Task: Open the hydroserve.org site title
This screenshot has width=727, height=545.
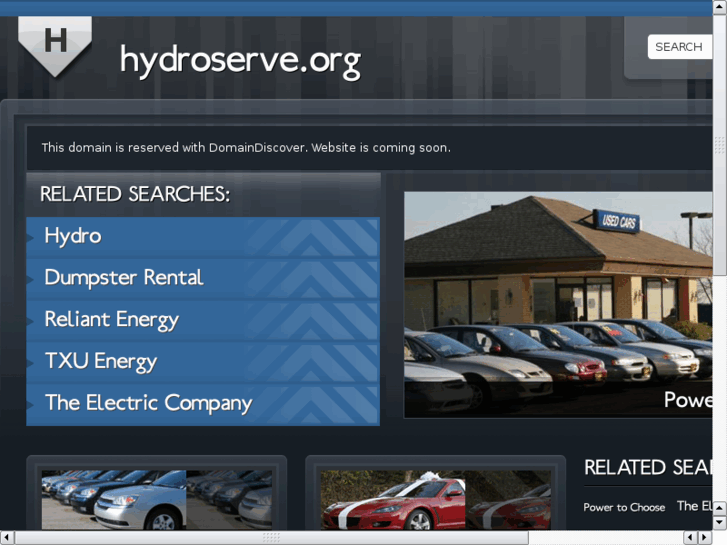Action: [x=240, y=61]
